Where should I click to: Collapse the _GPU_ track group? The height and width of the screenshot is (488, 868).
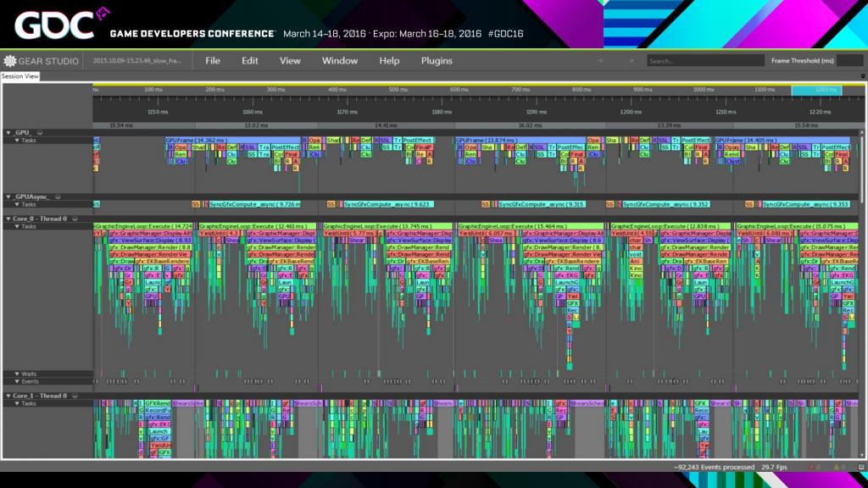[x=8, y=133]
